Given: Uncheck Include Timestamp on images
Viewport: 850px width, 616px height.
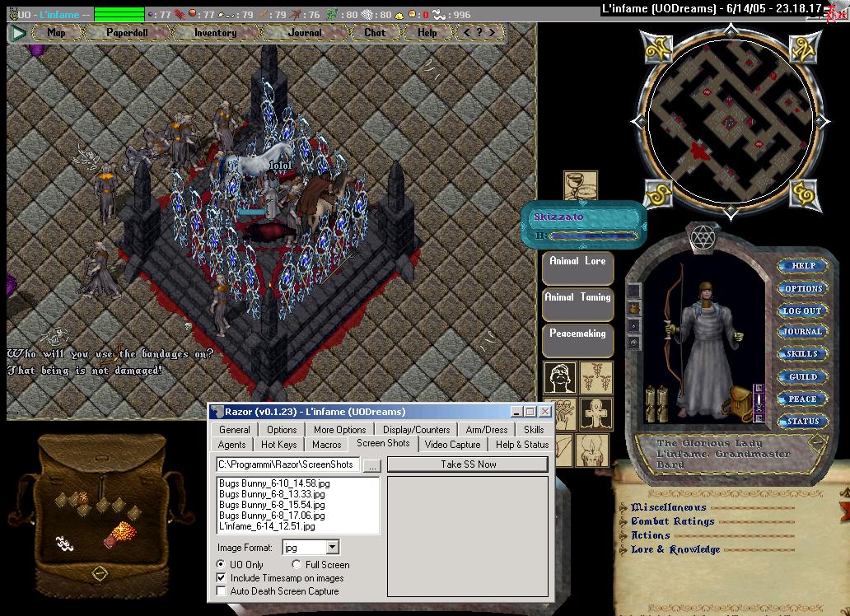Looking at the screenshot, I should [x=221, y=578].
